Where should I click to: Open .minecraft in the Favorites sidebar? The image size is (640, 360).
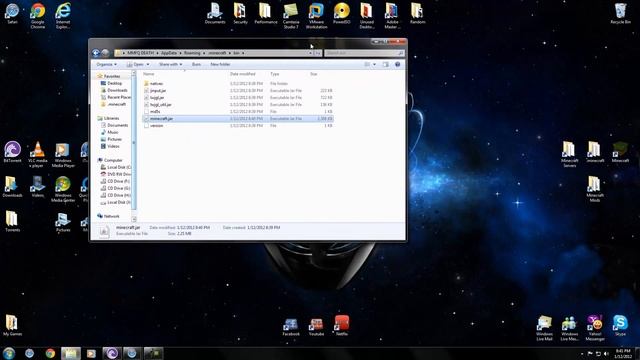[116, 104]
